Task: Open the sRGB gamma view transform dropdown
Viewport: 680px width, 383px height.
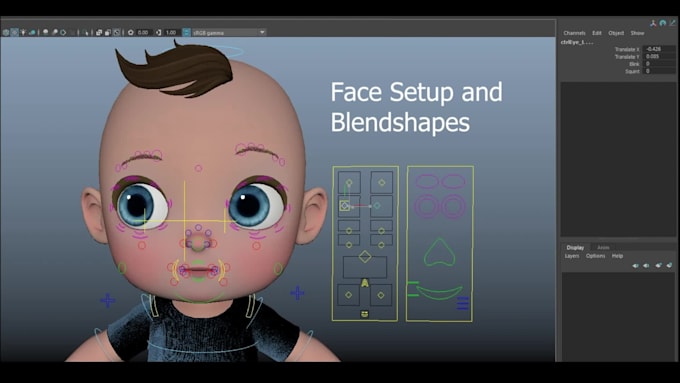Action: tap(229, 33)
